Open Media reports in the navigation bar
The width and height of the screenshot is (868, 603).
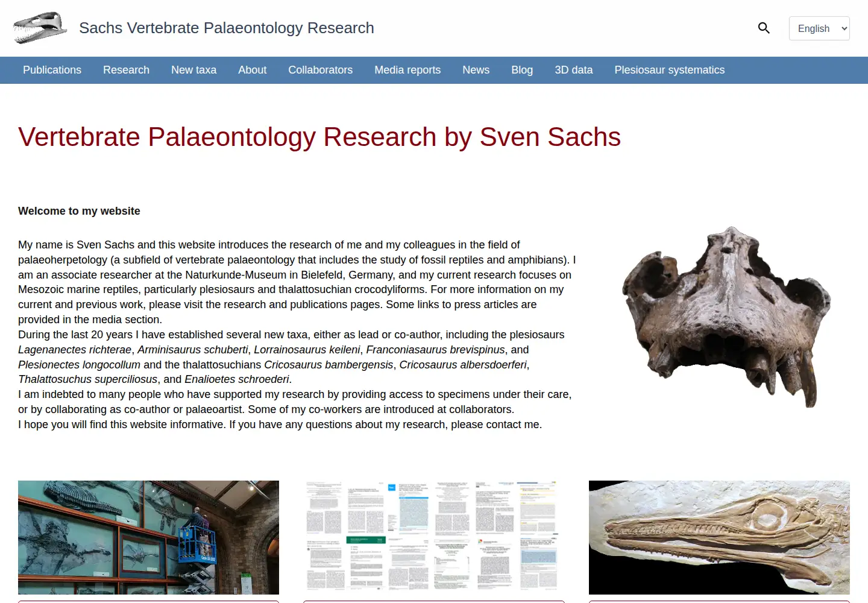pos(407,70)
